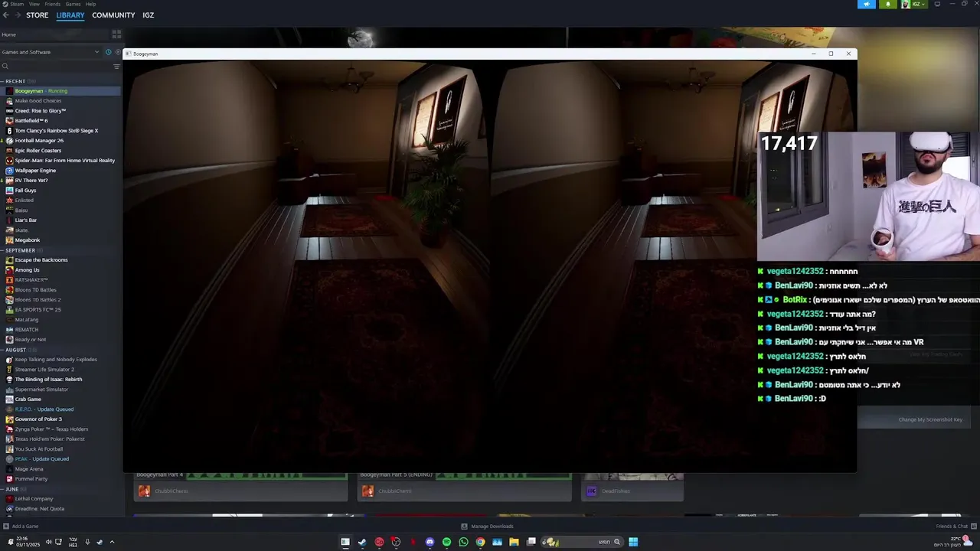The width and height of the screenshot is (980, 551).
Task: Select Crab Game in the list
Action: click(x=60, y=399)
